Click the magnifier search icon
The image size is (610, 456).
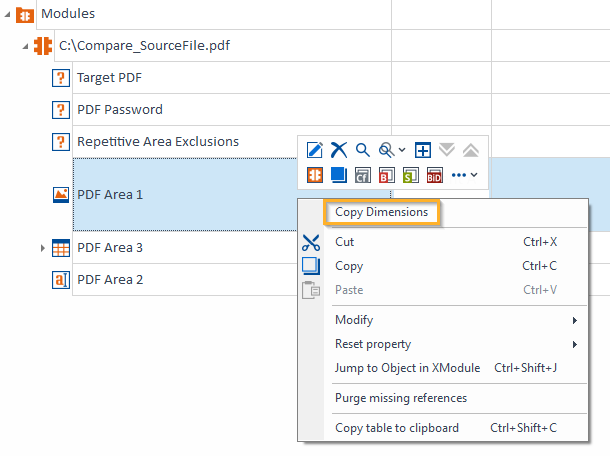[363, 150]
